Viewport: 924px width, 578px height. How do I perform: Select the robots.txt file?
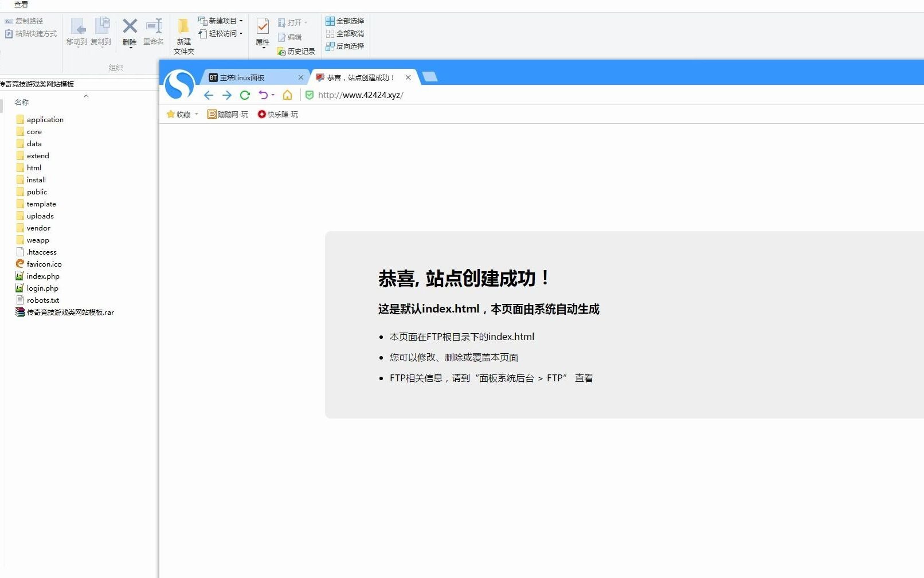(38, 300)
